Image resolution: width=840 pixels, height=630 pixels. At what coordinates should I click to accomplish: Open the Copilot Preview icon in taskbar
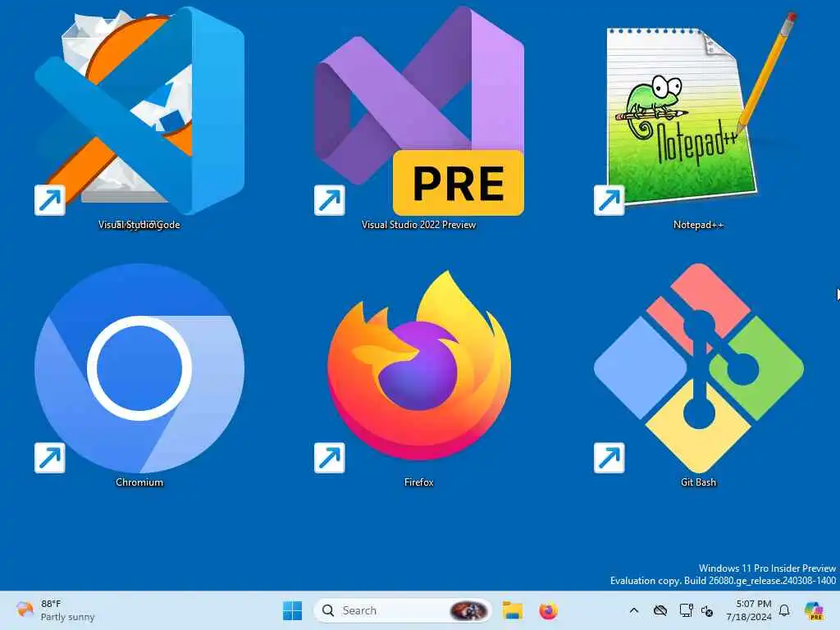tap(814, 610)
